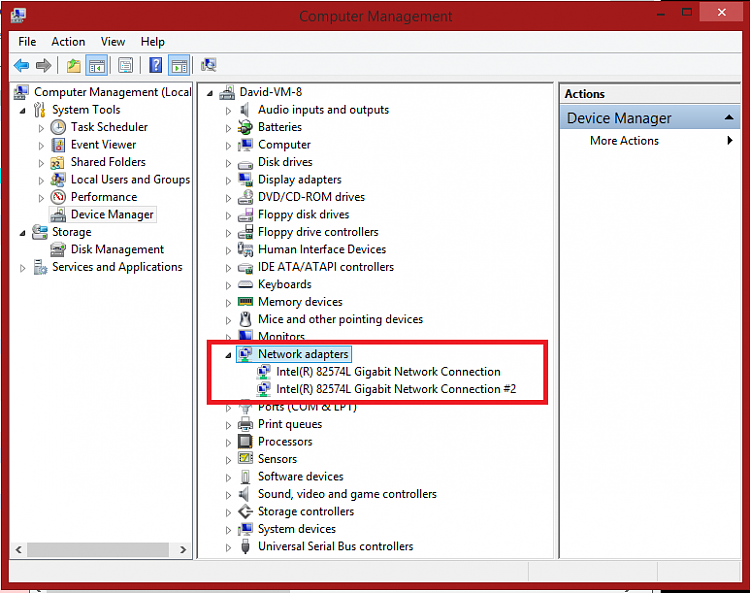Image resolution: width=750 pixels, height=593 pixels.
Task: Click the Universal Serial Bus controllers icon
Action: 245,546
